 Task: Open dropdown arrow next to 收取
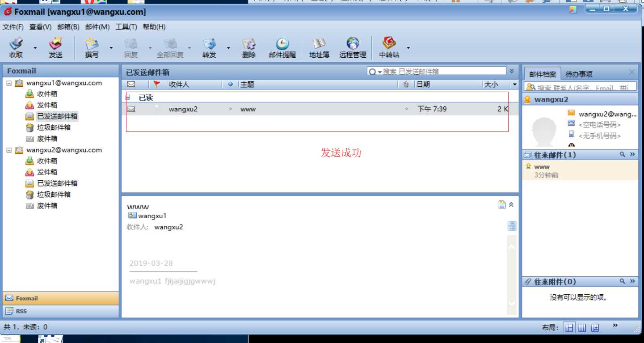[35, 48]
